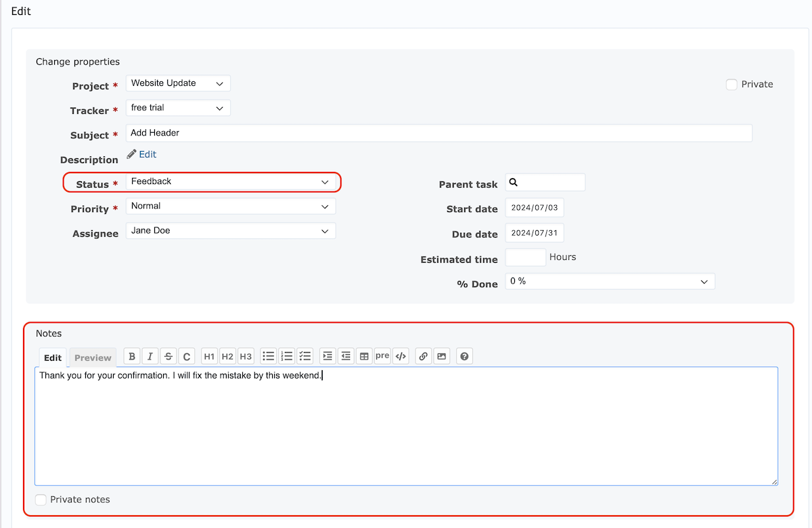This screenshot has width=812, height=528.
Task: Select the italic formatting icon
Action: [150, 355]
